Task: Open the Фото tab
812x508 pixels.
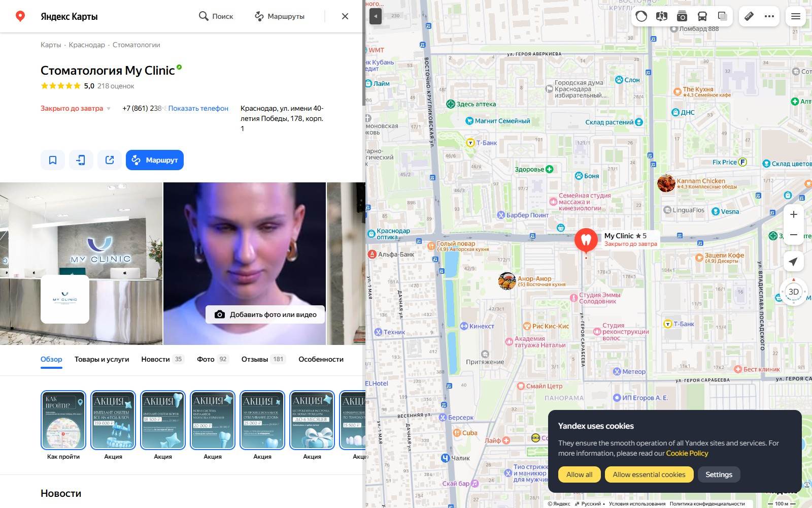Action: [213, 359]
